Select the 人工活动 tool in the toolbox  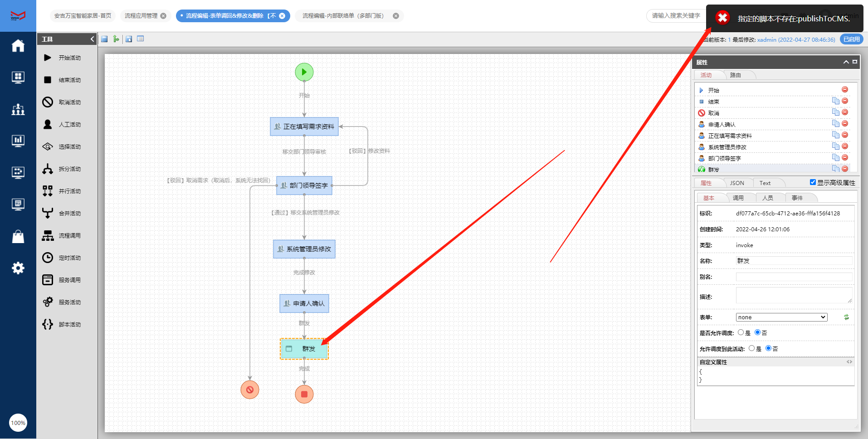[62, 124]
